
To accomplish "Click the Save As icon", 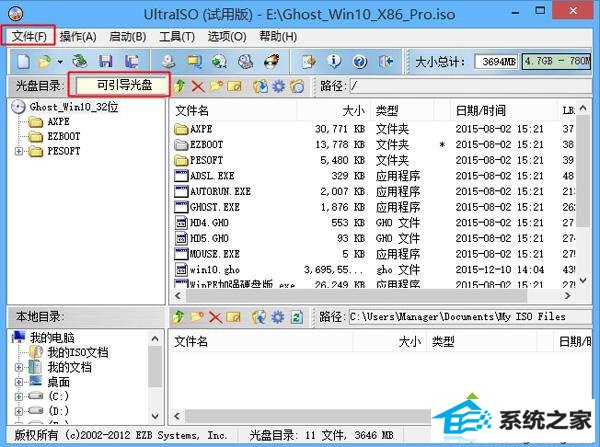I will point(131,61).
